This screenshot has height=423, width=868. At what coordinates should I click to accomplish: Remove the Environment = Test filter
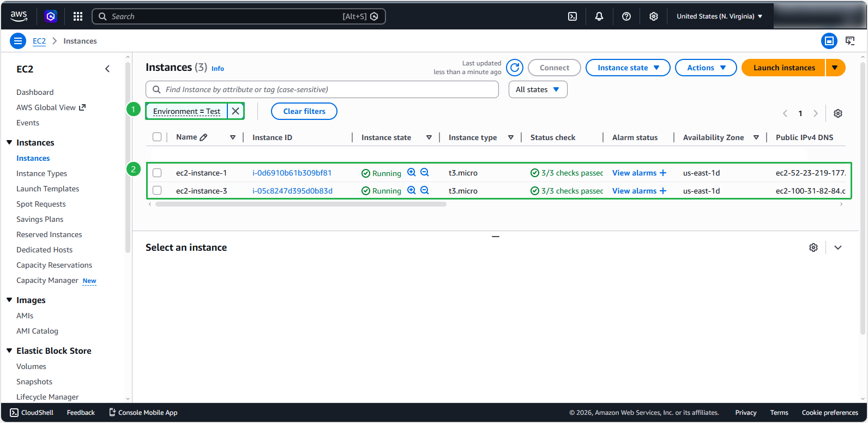click(236, 111)
